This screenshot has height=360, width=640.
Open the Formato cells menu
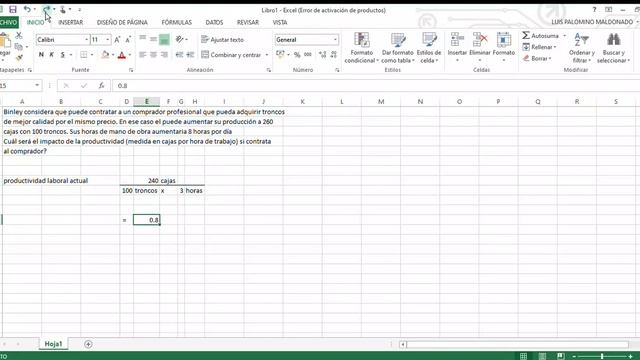pyautogui.click(x=504, y=48)
